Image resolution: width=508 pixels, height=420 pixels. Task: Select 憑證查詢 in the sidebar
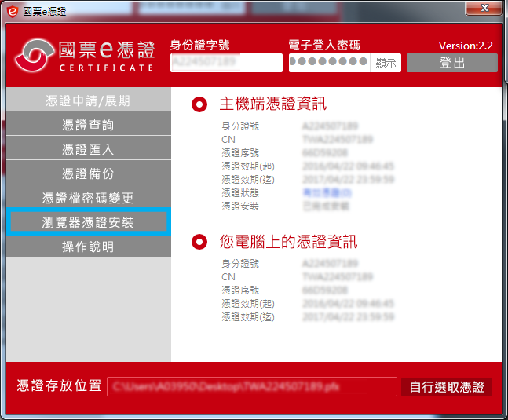click(89, 124)
